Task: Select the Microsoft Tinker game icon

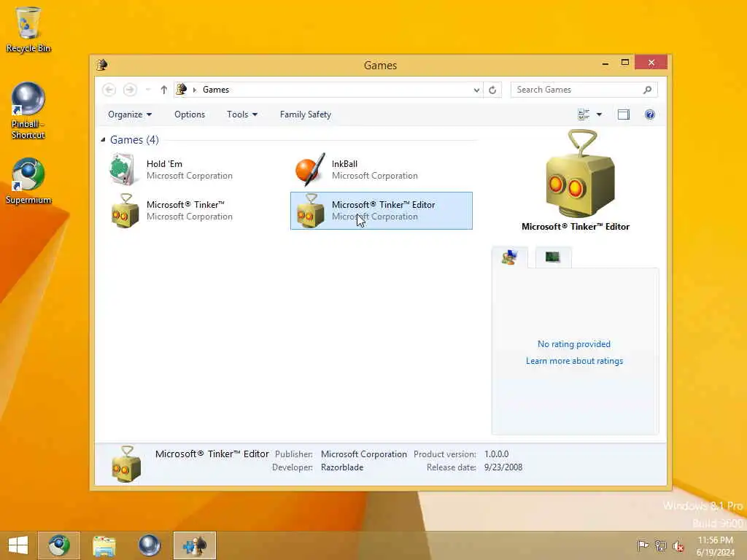Action: (x=125, y=211)
